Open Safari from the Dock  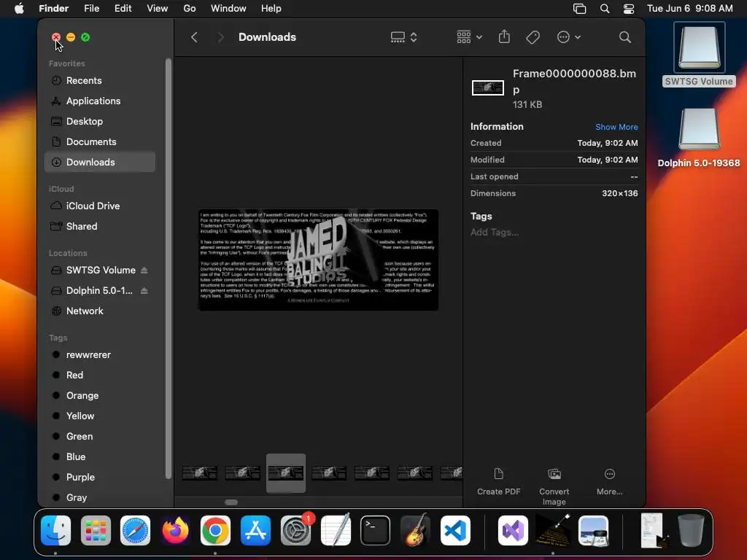click(135, 531)
